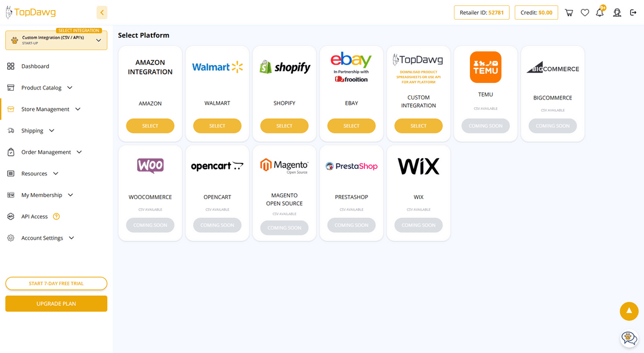Click the Upgrade Plan button

click(56, 304)
